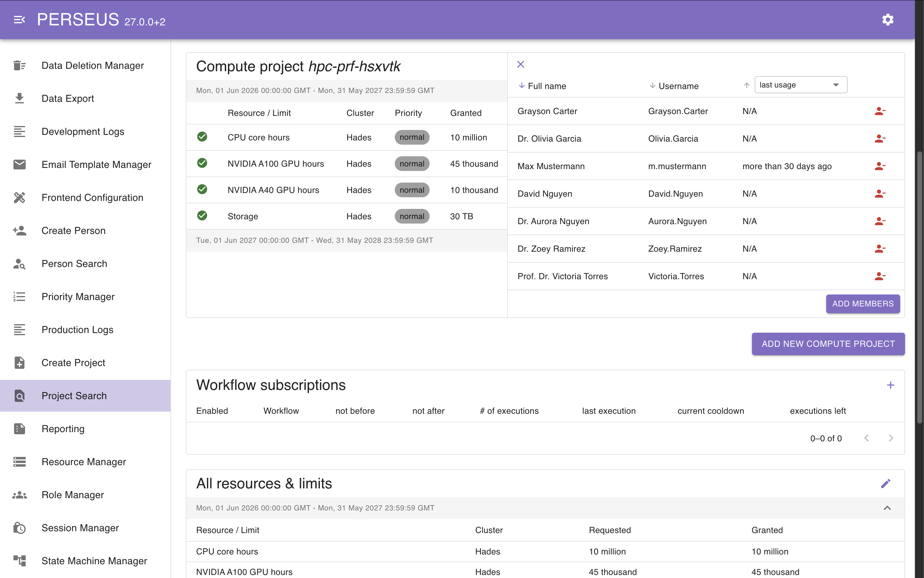Remove Dr. Olivia Garcia from the project
This screenshot has height=578, width=924.
pyautogui.click(x=880, y=139)
